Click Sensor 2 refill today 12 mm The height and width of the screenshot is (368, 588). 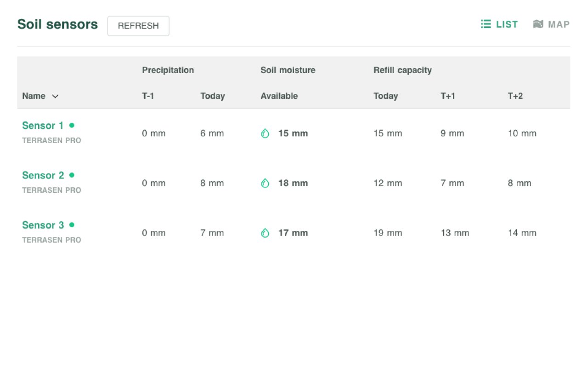pos(388,183)
